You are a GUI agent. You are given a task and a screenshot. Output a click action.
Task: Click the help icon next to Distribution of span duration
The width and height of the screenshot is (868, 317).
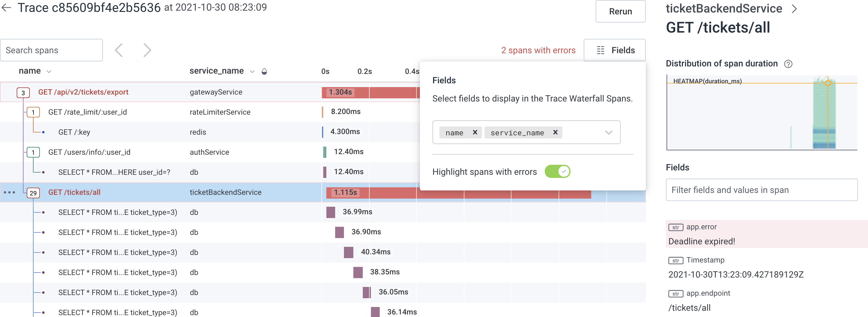click(x=788, y=64)
